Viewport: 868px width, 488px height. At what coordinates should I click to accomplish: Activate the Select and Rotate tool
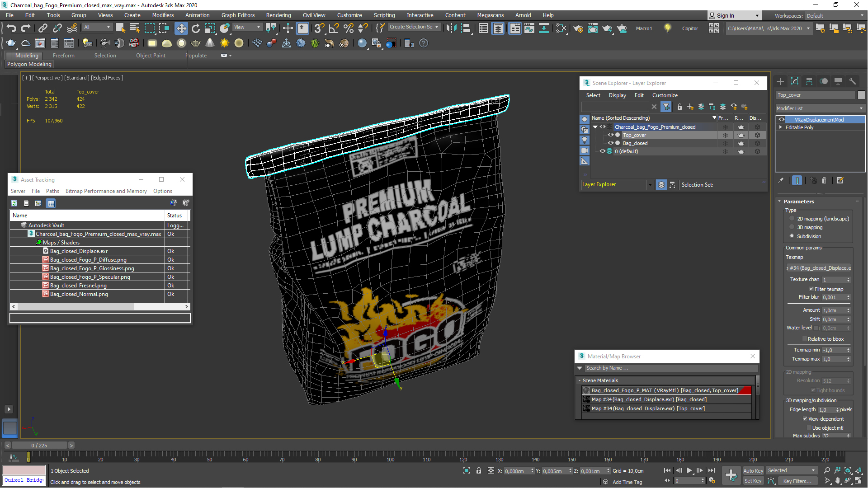point(195,28)
